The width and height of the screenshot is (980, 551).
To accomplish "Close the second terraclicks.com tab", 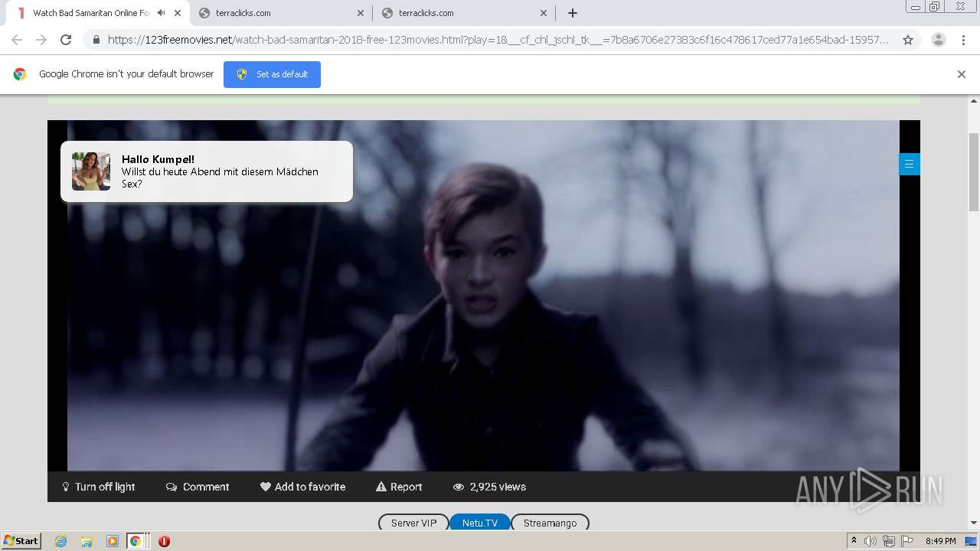I will coord(544,13).
